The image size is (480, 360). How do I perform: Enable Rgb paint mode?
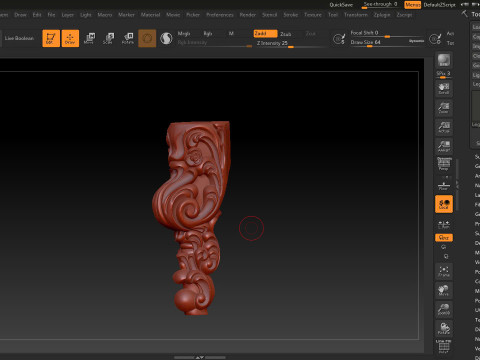(x=208, y=34)
